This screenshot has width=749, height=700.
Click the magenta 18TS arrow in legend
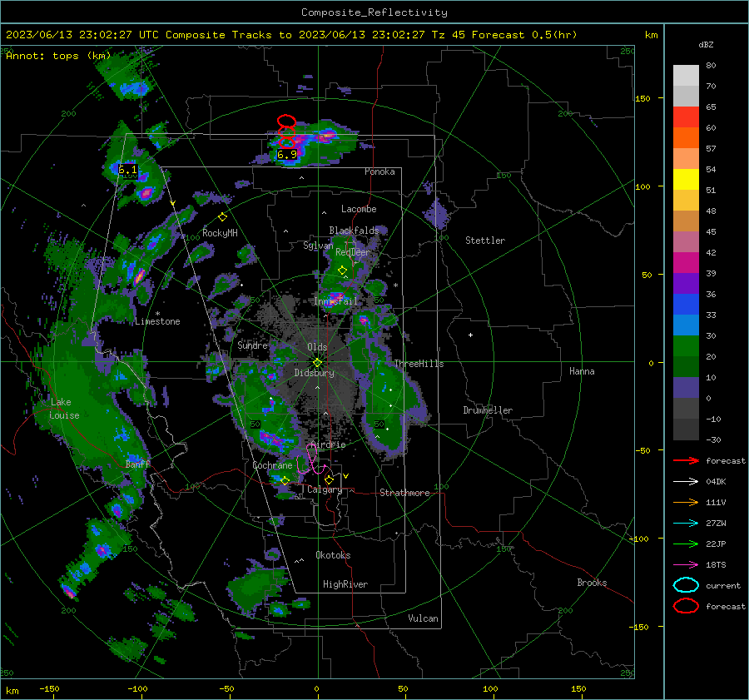tap(686, 565)
